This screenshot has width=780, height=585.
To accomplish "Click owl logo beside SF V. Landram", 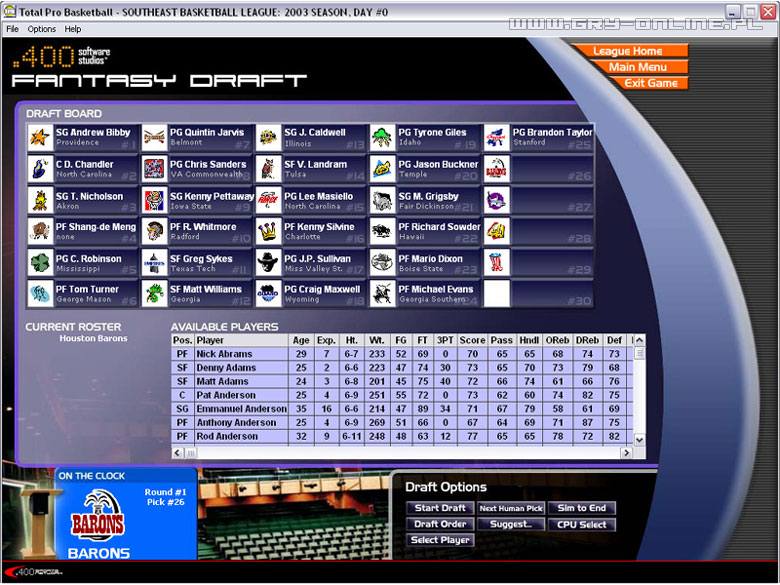I will (269, 169).
